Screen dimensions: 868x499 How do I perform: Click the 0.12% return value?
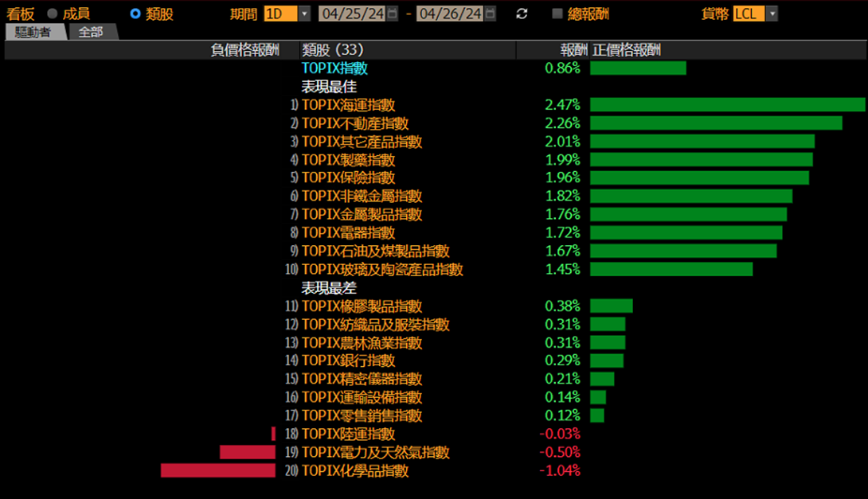click(x=562, y=415)
